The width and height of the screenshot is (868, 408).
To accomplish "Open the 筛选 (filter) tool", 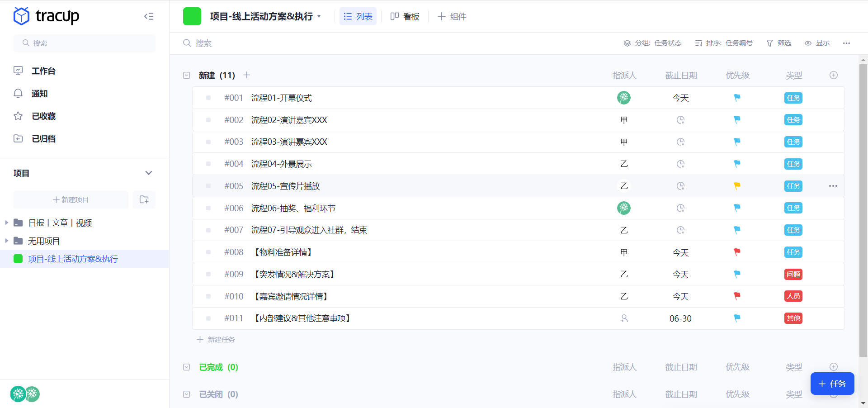I will (778, 43).
